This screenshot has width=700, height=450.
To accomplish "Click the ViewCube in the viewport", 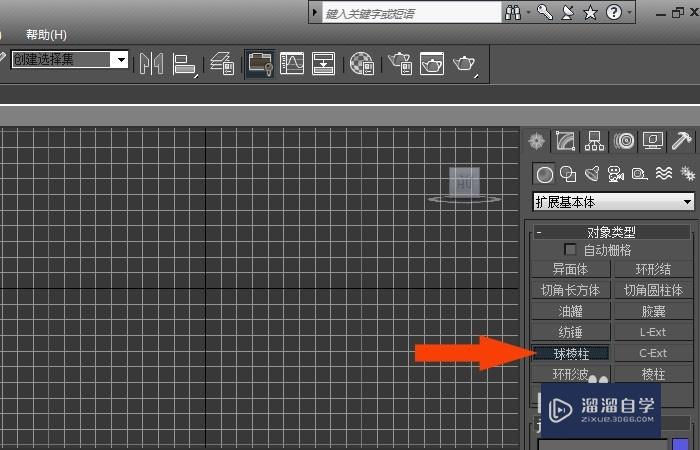I will pyautogui.click(x=464, y=184).
